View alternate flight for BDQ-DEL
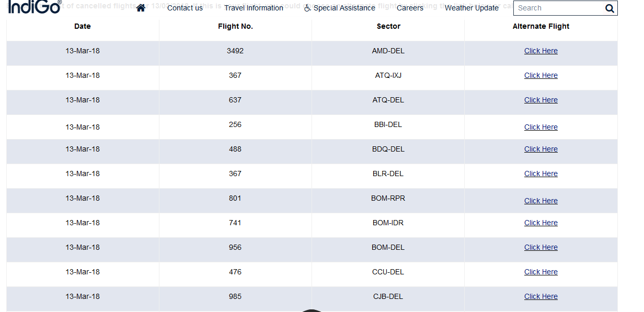The width and height of the screenshot is (644, 312). tap(540, 149)
